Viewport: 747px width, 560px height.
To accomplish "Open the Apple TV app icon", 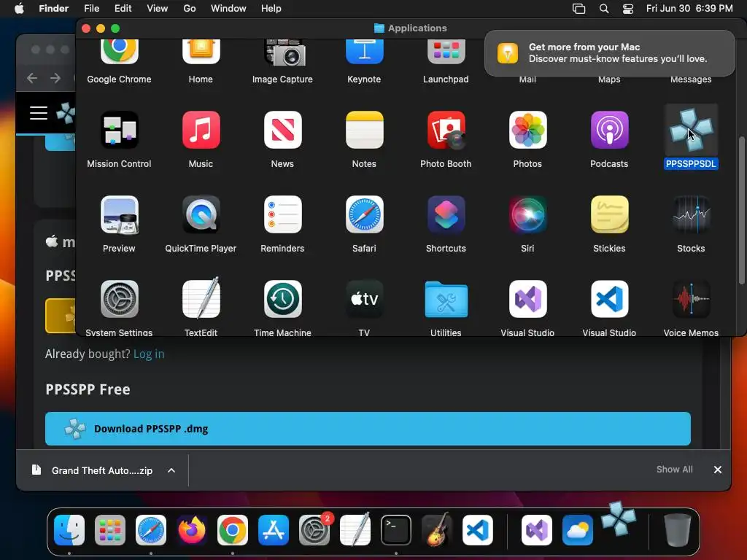I will point(365,299).
